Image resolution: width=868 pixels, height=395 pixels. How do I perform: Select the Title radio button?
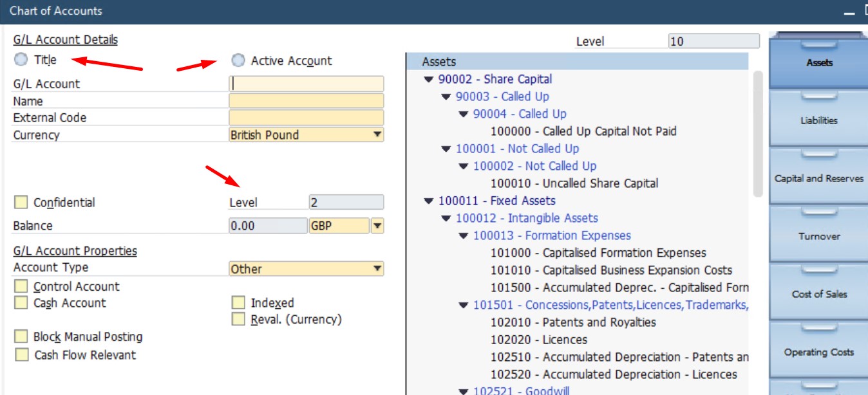tap(21, 60)
